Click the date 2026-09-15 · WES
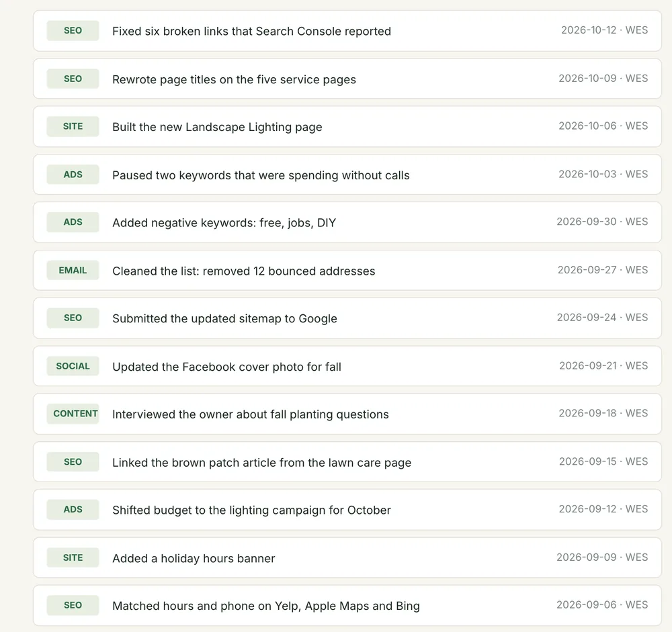This screenshot has width=672, height=632. 603,462
